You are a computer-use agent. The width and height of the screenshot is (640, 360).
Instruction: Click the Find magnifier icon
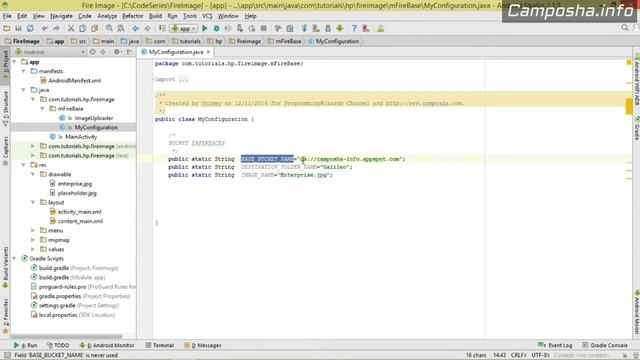tap(109, 28)
